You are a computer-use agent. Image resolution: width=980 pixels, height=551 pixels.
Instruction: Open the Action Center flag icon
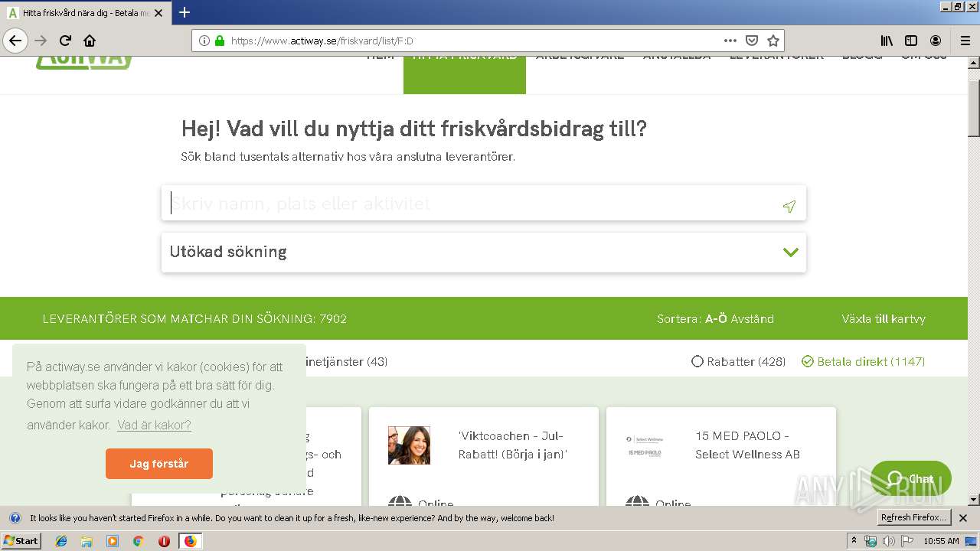(x=907, y=541)
